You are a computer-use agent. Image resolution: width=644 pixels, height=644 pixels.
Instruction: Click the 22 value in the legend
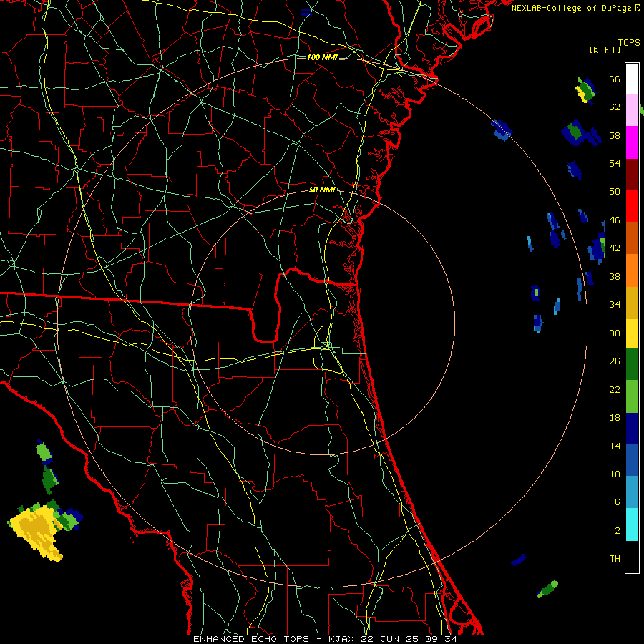click(x=615, y=389)
